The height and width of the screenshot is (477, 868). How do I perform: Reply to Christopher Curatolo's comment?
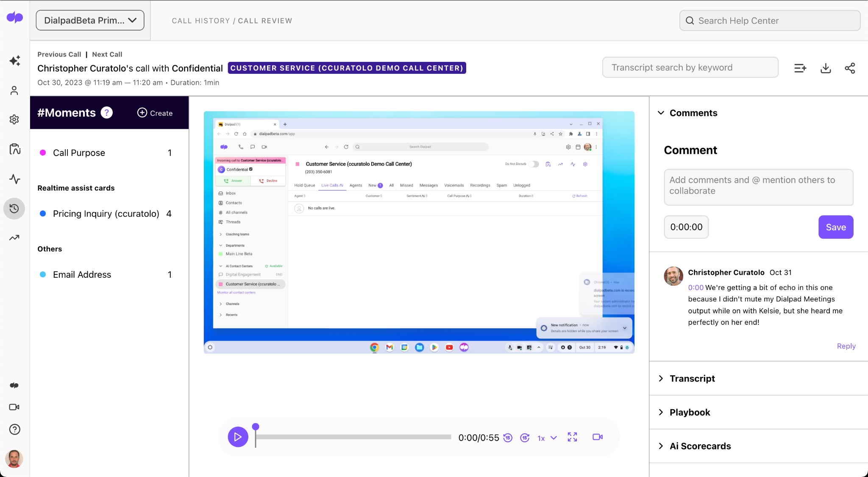[x=846, y=346]
